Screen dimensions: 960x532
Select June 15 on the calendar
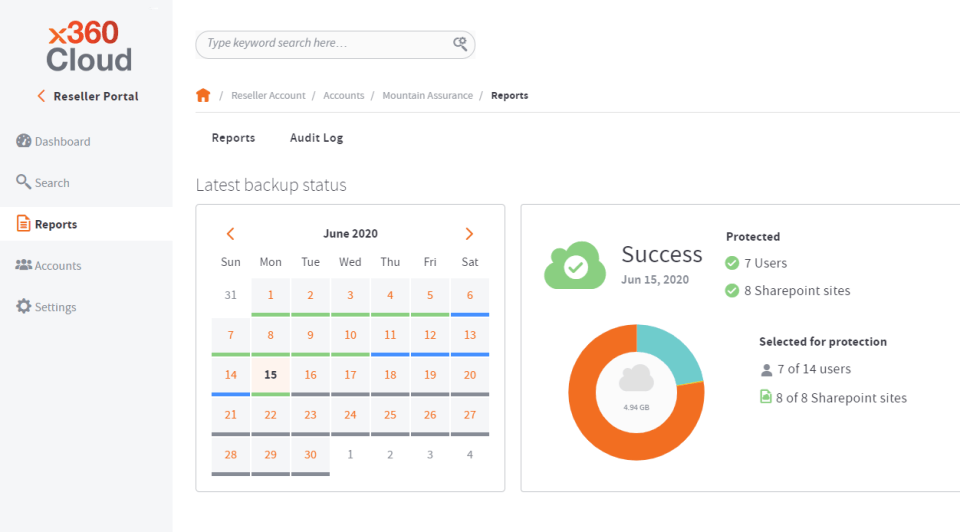coord(271,375)
